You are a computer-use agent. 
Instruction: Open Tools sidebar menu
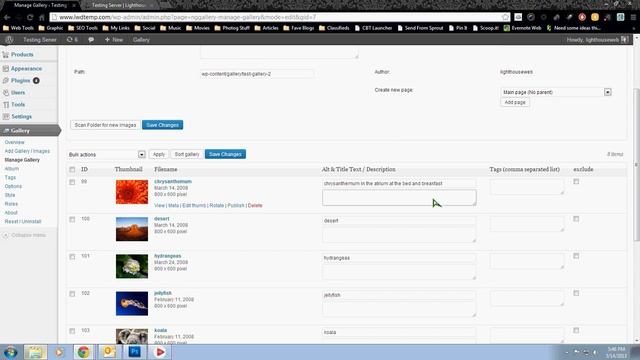pos(18,104)
